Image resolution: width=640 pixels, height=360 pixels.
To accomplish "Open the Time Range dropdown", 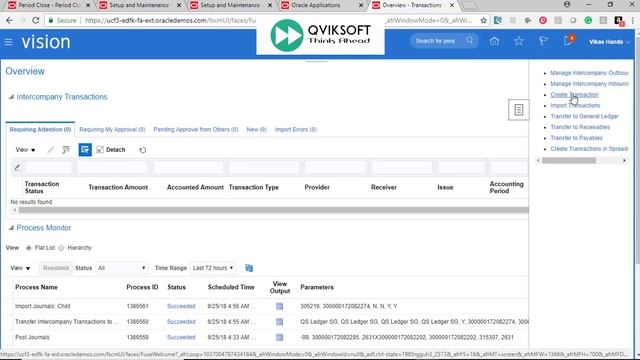I will pyautogui.click(x=213, y=268).
